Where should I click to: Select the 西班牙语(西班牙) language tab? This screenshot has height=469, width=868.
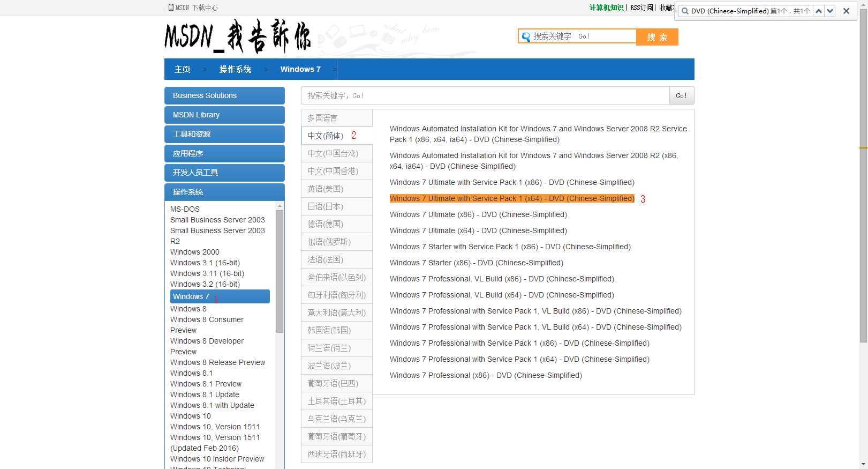pos(336,454)
